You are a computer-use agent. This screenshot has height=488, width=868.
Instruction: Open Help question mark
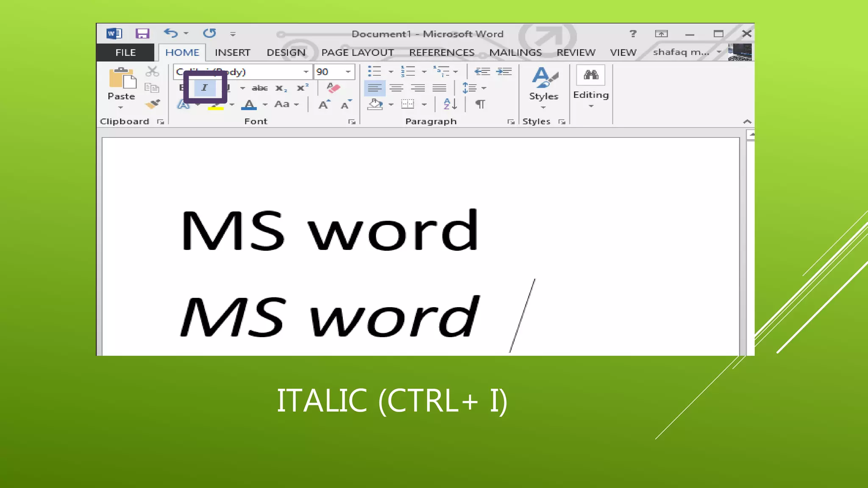[x=633, y=33]
